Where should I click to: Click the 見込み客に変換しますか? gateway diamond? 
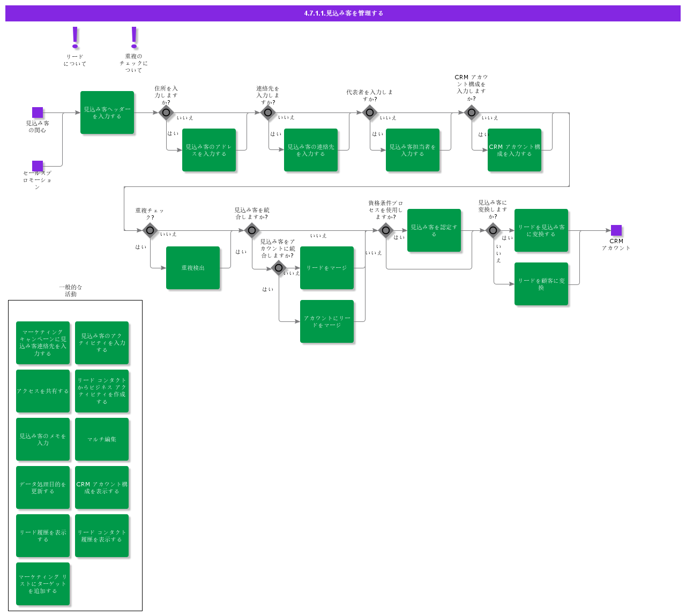pos(493,230)
